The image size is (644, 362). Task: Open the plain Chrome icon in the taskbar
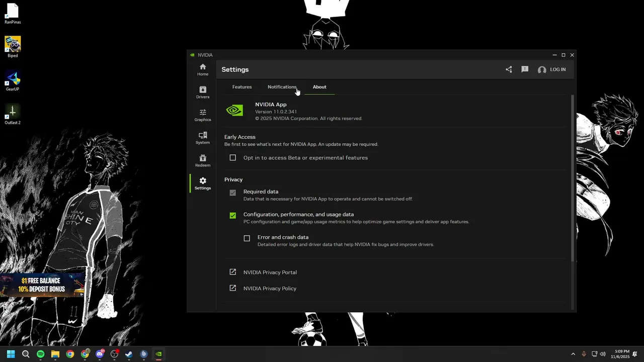click(70, 354)
